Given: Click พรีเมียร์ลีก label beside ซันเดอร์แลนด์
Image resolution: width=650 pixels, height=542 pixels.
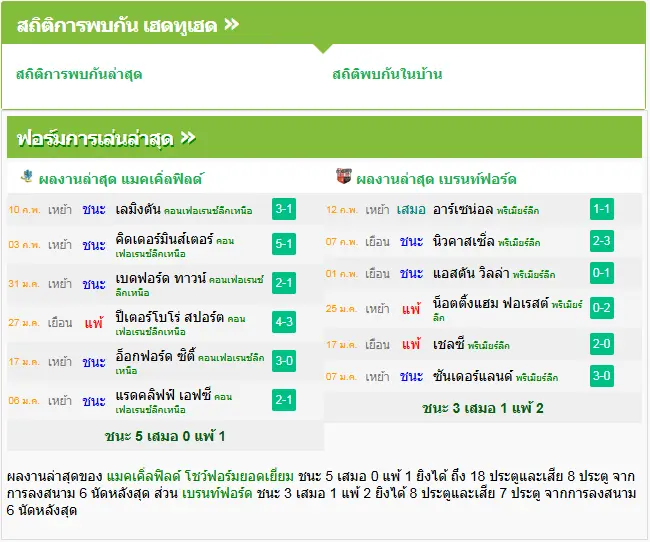Looking at the screenshot, I should tap(537, 378).
